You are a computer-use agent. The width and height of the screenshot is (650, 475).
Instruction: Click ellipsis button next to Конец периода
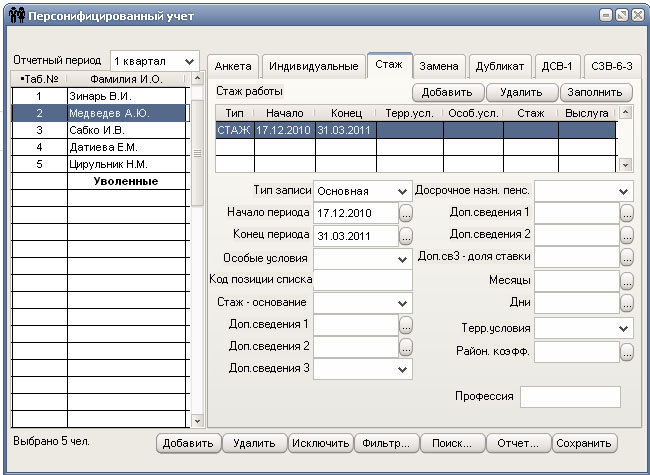[406, 237]
